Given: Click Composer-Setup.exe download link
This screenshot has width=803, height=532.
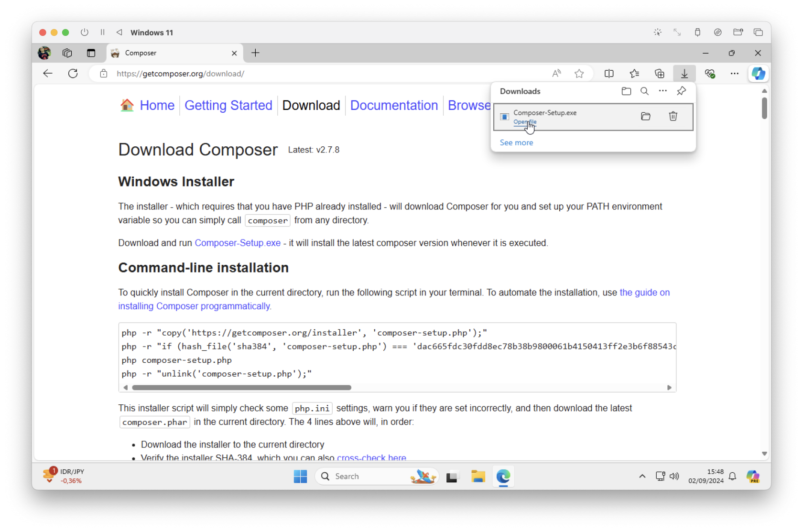Looking at the screenshot, I should pyautogui.click(x=238, y=243).
